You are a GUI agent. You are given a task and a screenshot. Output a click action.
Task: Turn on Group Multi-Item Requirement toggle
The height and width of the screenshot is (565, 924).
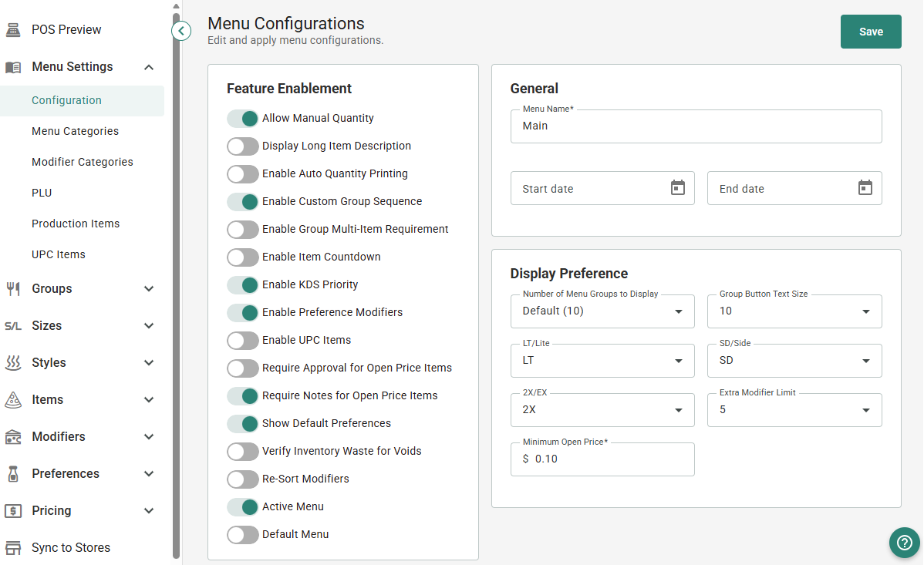243,229
